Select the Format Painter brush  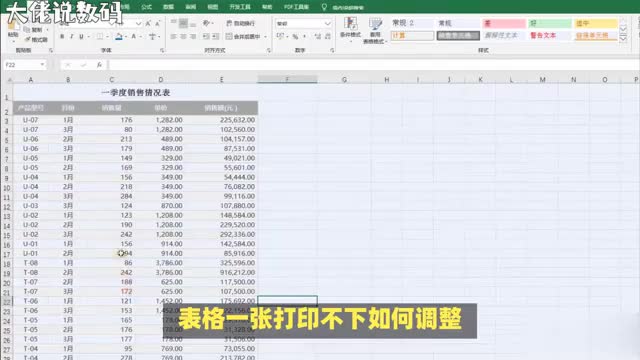coord(27,40)
